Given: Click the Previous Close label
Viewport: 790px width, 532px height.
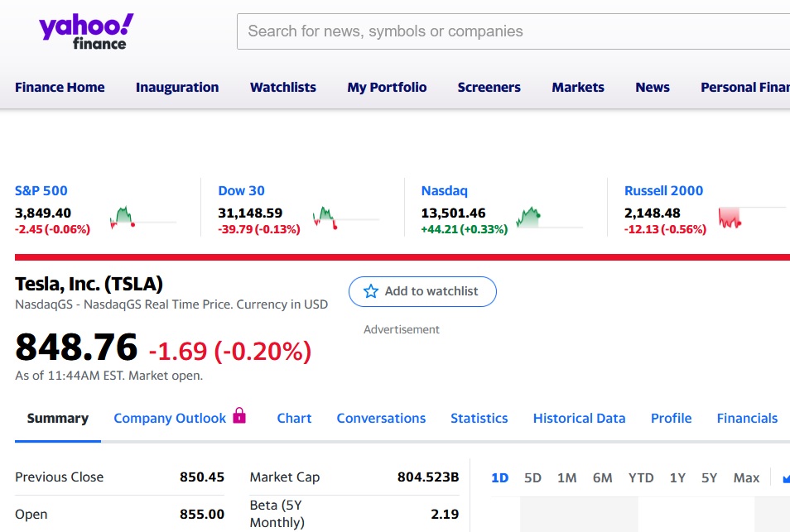Looking at the screenshot, I should 60,477.
